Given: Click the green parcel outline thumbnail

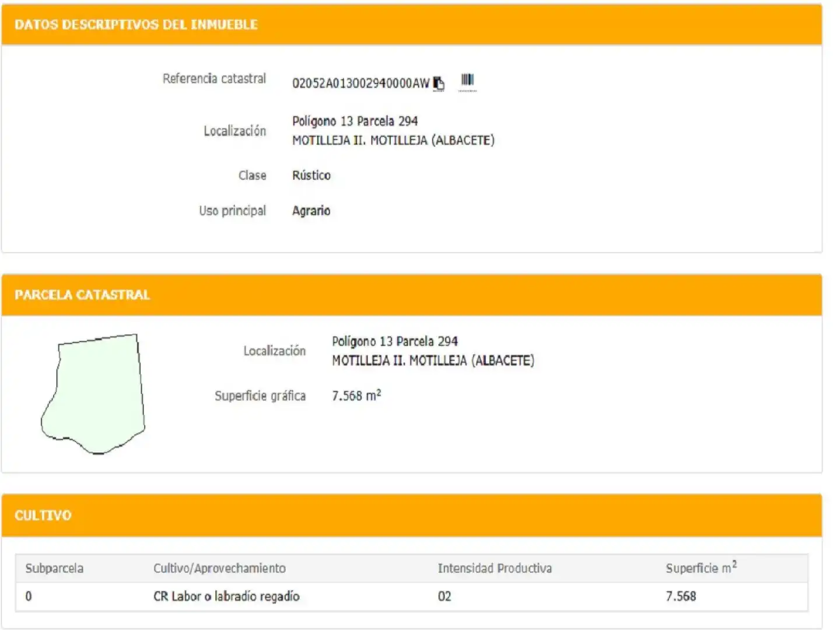Looking at the screenshot, I should pyautogui.click(x=93, y=394).
